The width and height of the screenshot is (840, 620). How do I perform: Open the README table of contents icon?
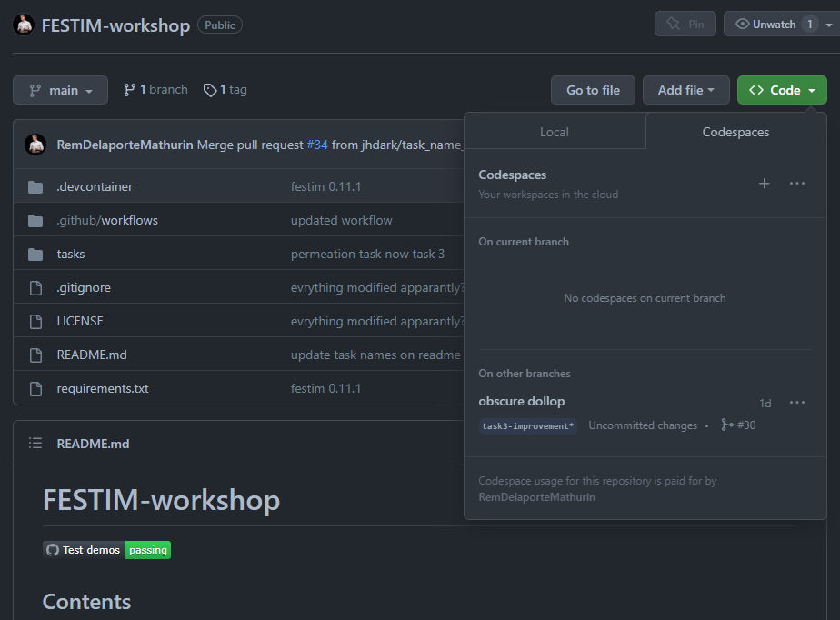[35, 443]
